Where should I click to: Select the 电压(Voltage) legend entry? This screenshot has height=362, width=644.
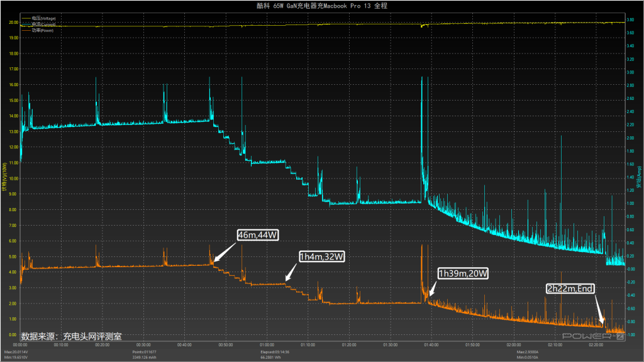coord(39,18)
